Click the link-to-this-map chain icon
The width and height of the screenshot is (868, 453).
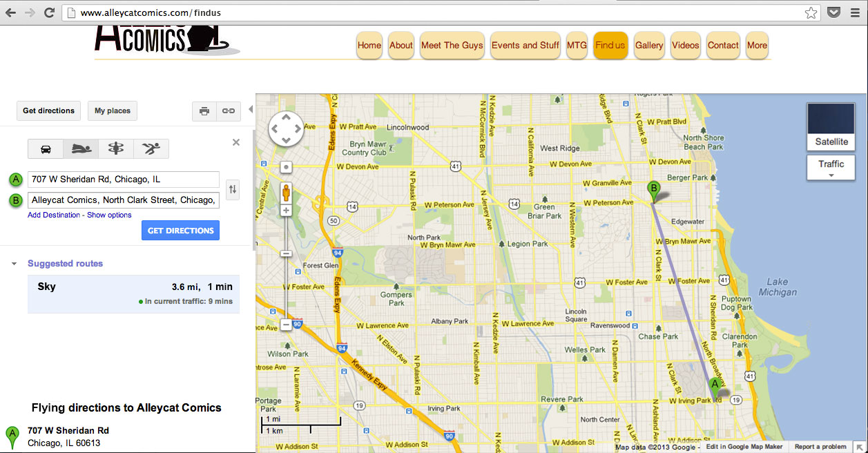coord(228,110)
